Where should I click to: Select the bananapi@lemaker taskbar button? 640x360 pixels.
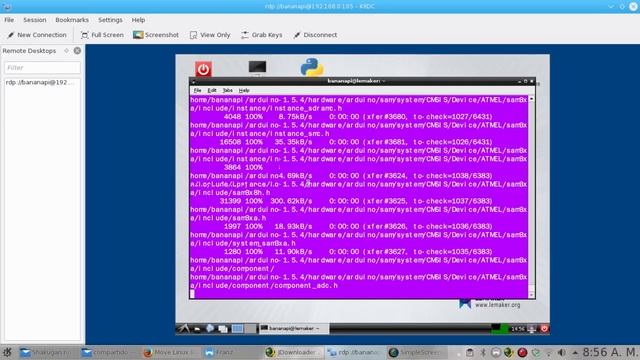[x=294, y=328]
